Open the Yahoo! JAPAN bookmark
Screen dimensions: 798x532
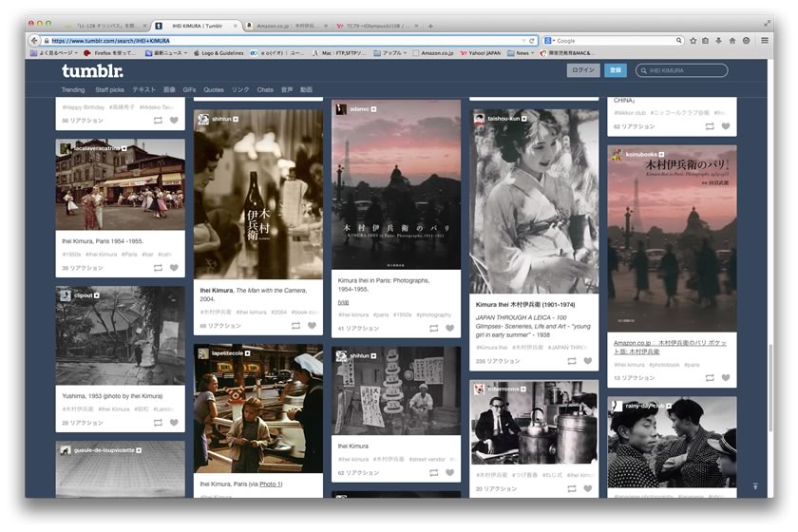click(x=481, y=53)
